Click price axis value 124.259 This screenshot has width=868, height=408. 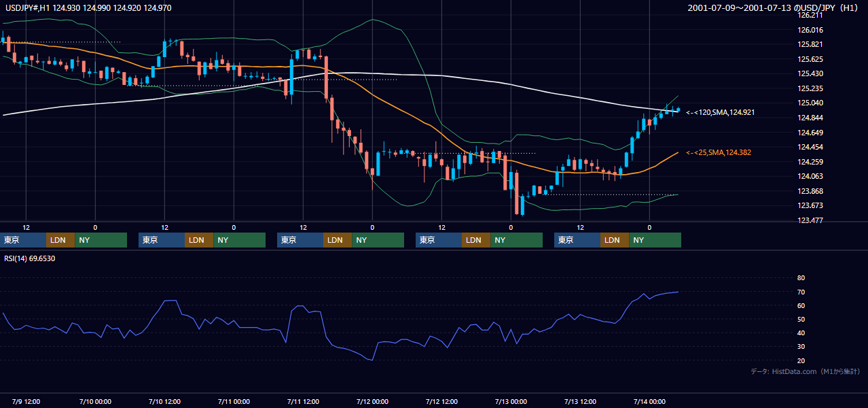coord(811,162)
